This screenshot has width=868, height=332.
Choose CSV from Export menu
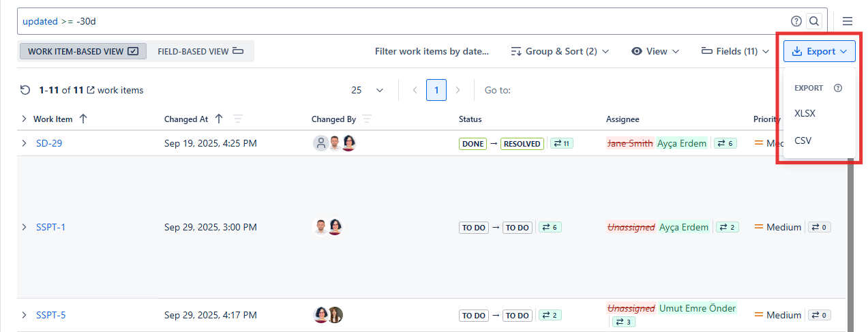tap(803, 140)
